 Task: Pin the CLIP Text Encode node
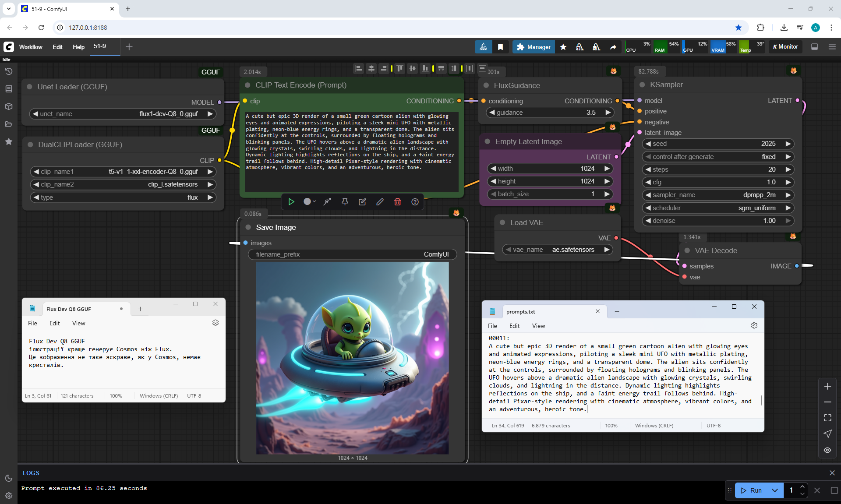(x=345, y=202)
